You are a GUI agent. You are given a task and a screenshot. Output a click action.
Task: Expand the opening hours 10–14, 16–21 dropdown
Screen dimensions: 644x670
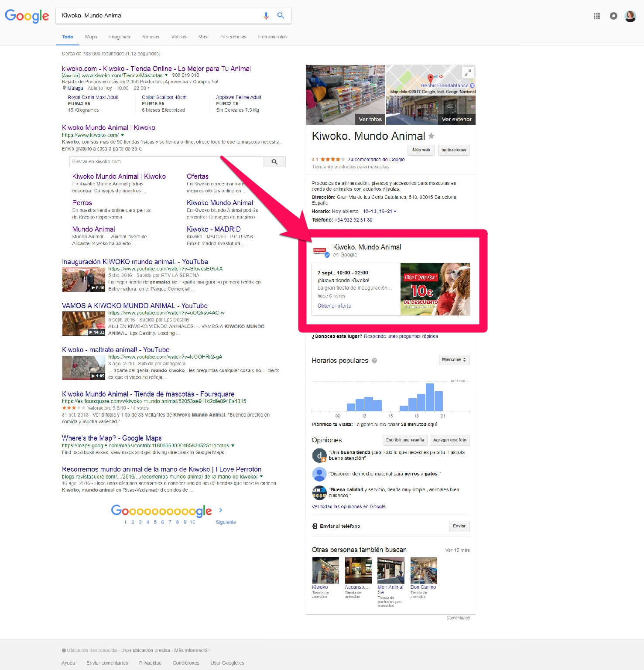[395, 212]
